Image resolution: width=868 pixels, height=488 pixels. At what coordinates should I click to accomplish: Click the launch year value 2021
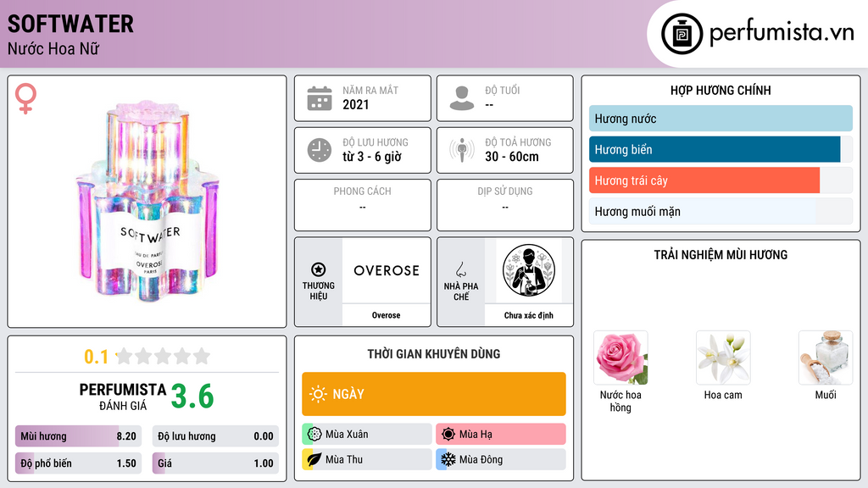click(355, 104)
